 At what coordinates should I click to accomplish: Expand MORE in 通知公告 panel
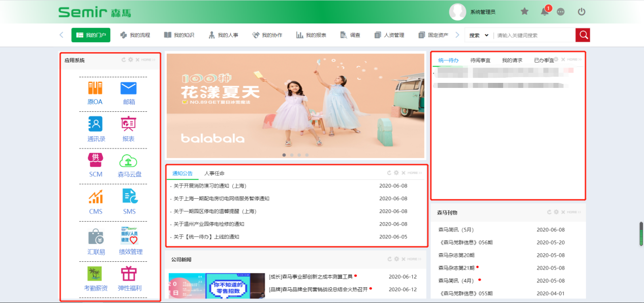(414, 173)
